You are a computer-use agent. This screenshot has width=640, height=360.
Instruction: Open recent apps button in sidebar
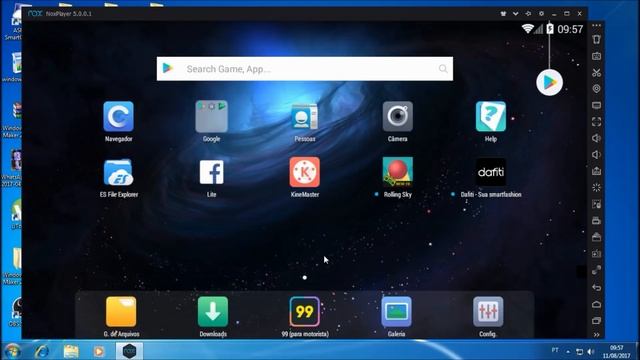click(596, 320)
